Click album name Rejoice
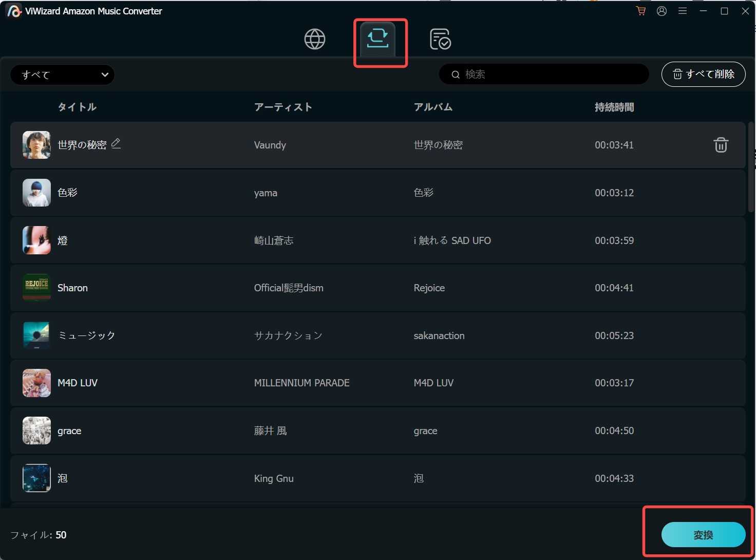Viewport: 756px width, 560px height. tap(429, 288)
